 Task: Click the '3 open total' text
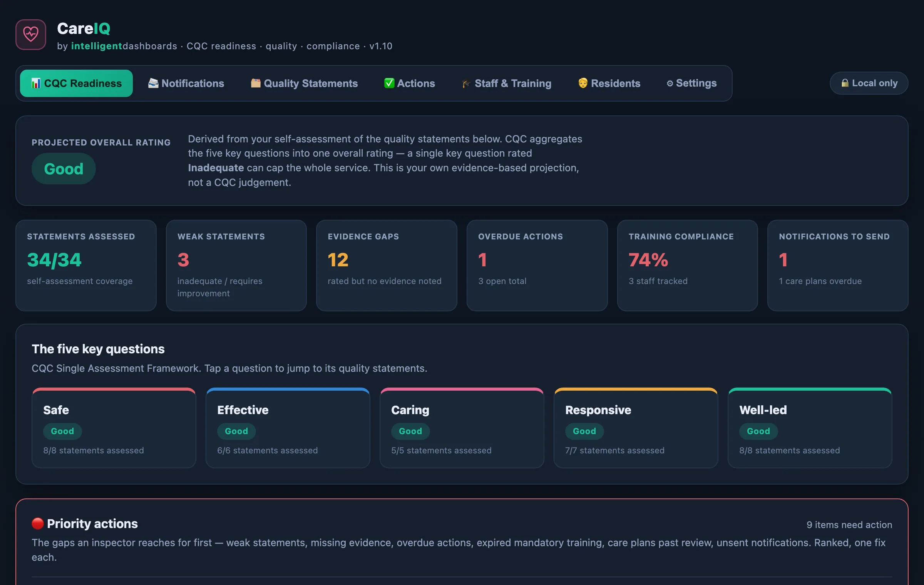tap(502, 281)
